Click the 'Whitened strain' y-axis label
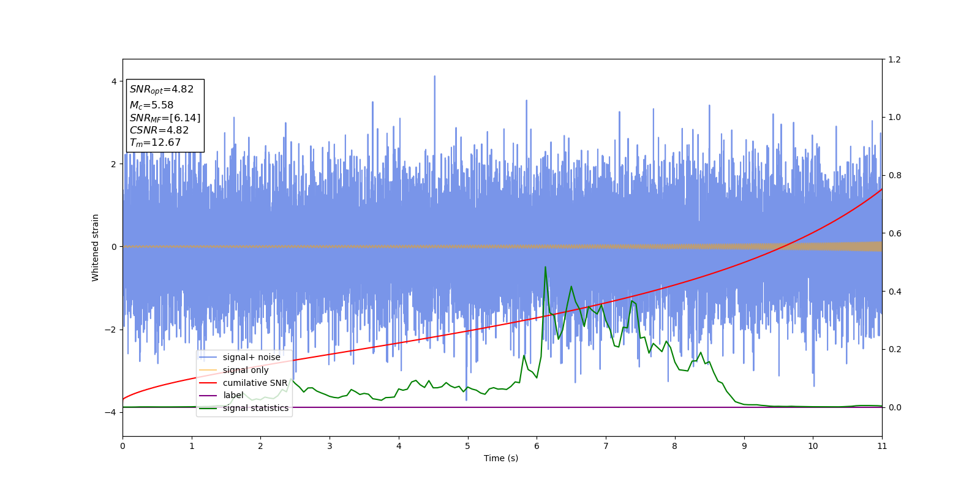 pos(96,247)
